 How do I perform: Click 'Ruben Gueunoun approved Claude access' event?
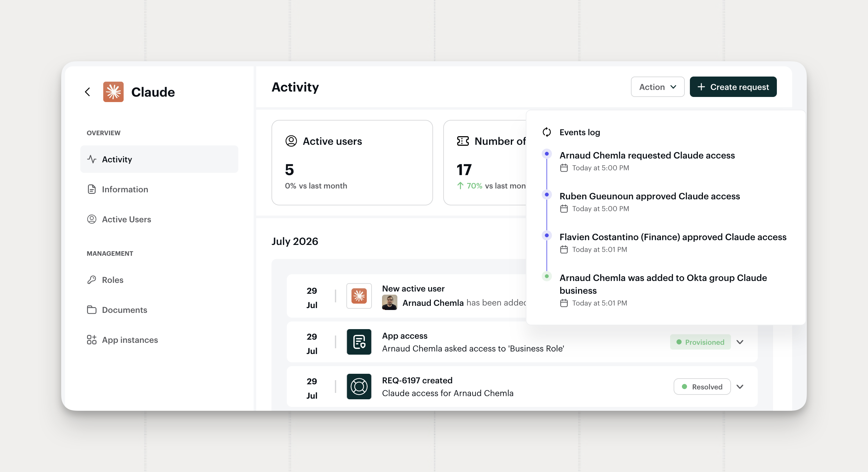pos(650,196)
